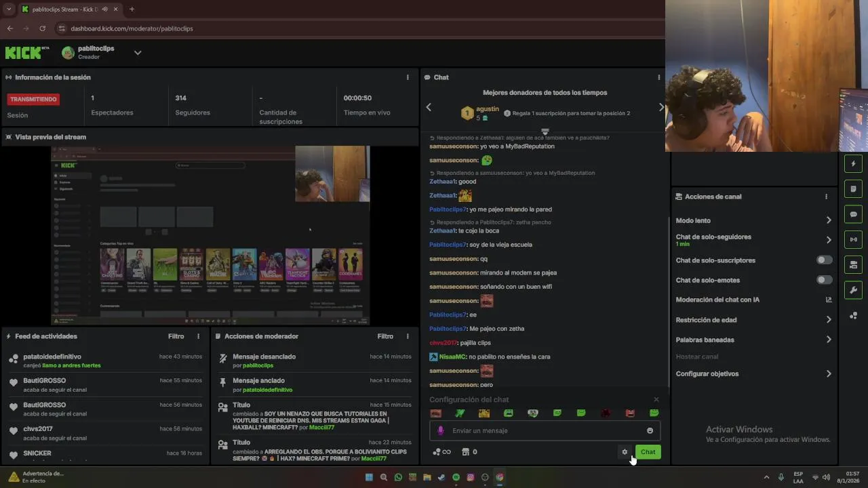Click the browser address bar URL

click(132, 28)
